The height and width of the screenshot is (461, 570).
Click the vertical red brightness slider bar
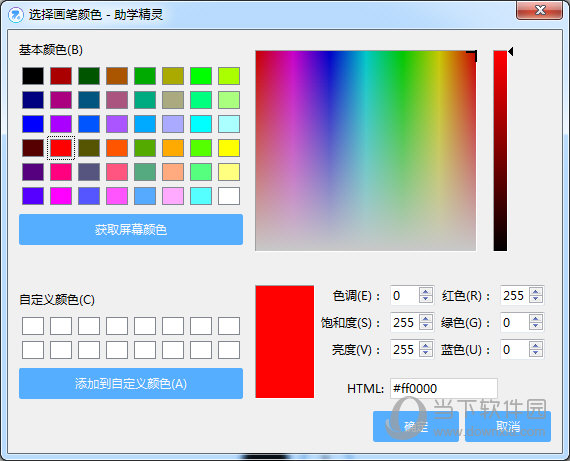pos(500,151)
